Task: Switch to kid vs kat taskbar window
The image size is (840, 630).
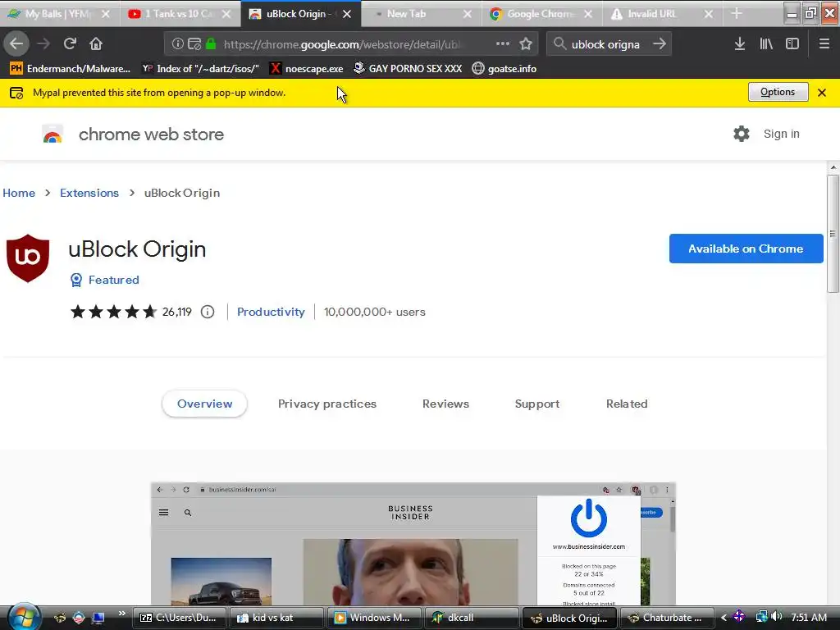Action: point(276,618)
